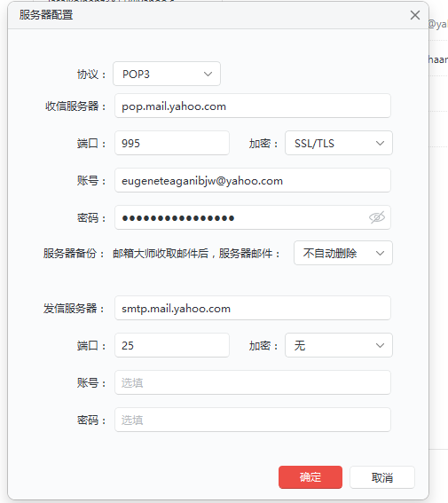Open the SSL/TLS encryption dropdown

coord(339,143)
